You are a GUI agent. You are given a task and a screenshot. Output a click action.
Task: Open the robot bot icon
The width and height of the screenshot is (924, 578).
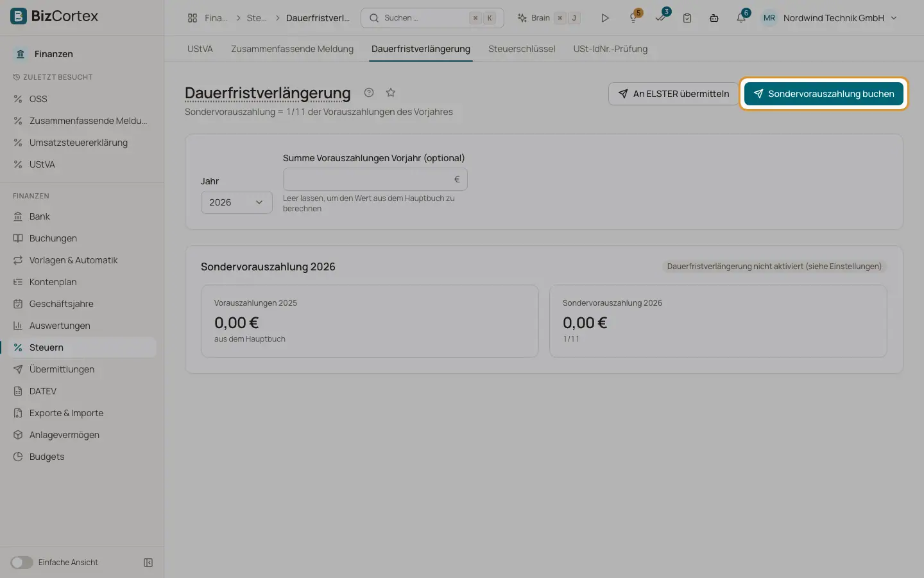tap(714, 18)
